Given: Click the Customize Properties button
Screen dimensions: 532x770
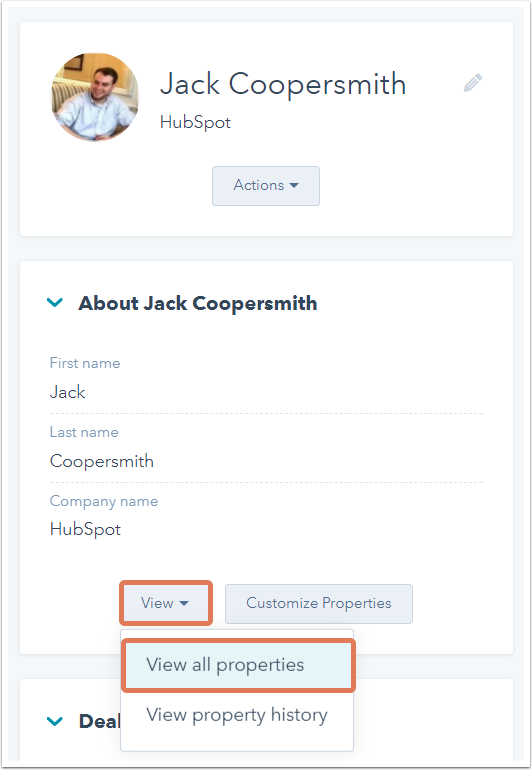Looking at the screenshot, I should click(x=319, y=604).
